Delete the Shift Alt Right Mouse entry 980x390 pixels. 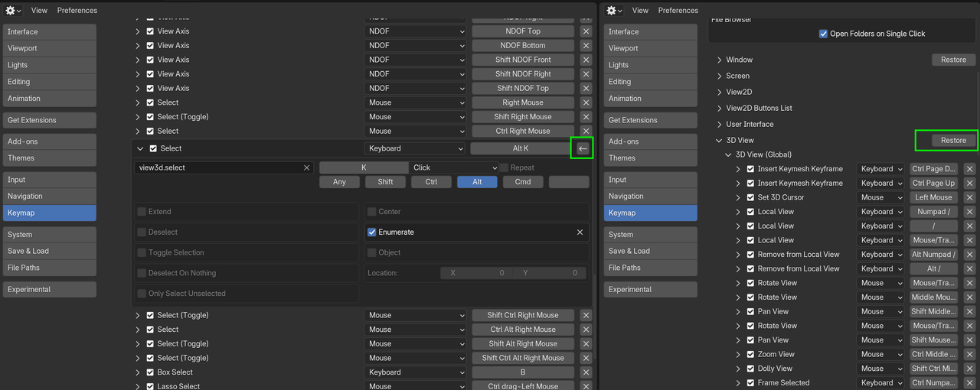coord(586,343)
